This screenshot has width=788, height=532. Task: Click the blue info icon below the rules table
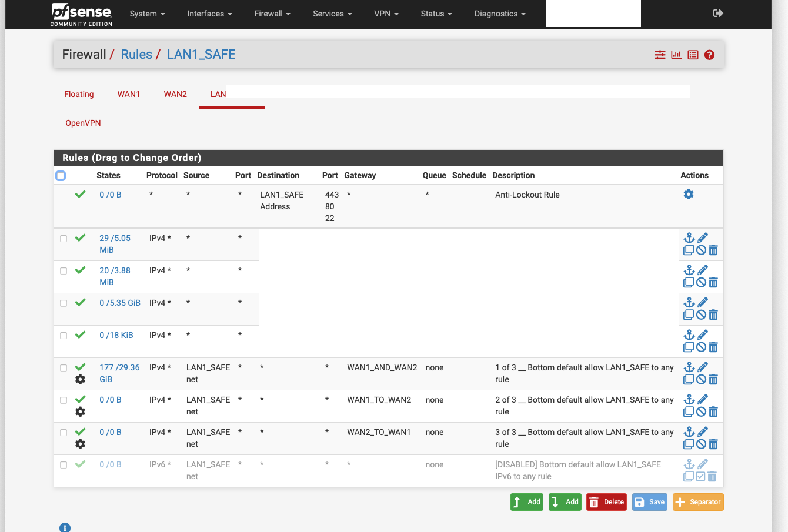pyautogui.click(x=65, y=527)
